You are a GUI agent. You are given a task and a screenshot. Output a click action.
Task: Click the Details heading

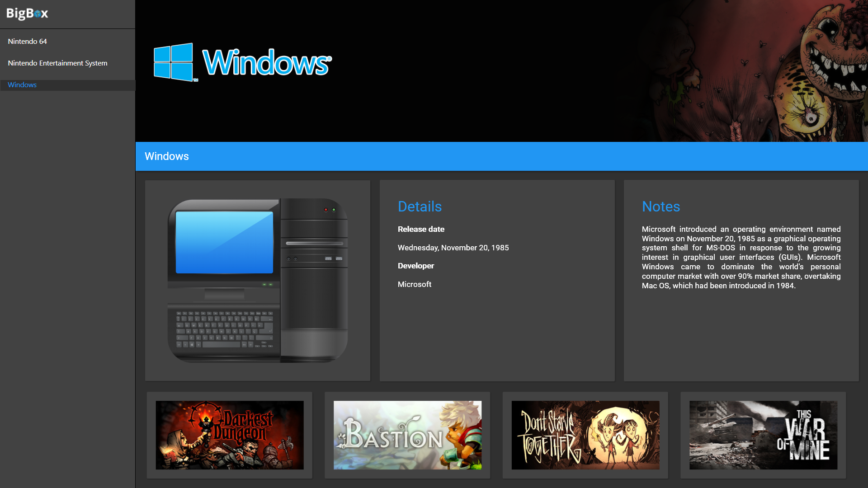420,206
